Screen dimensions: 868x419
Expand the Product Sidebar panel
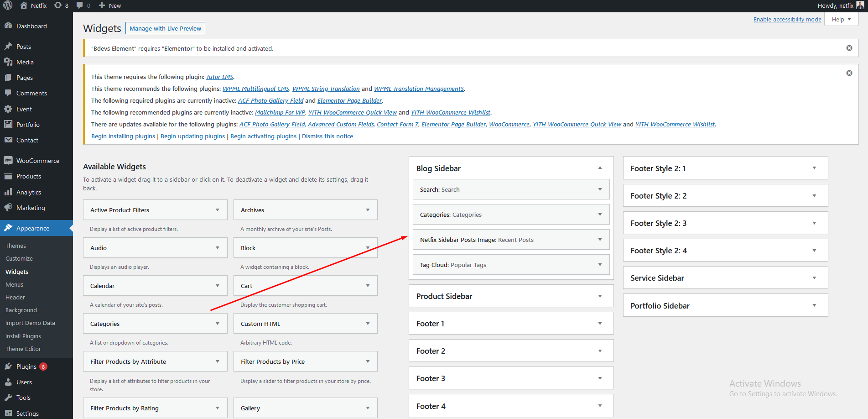click(600, 296)
